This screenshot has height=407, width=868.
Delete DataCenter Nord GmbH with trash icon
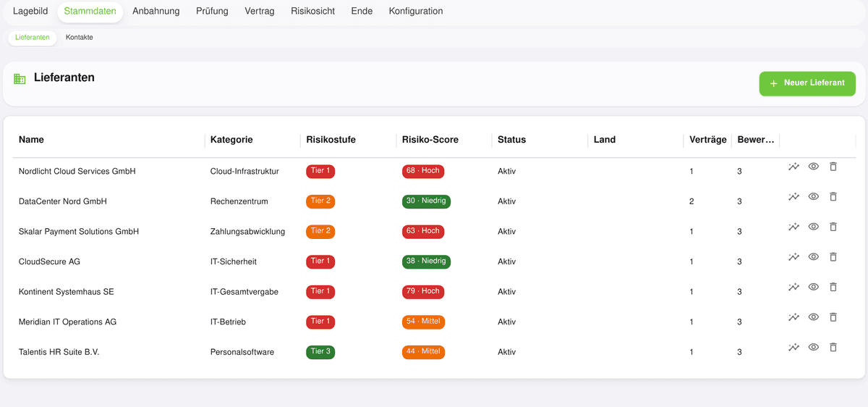click(x=833, y=196)
